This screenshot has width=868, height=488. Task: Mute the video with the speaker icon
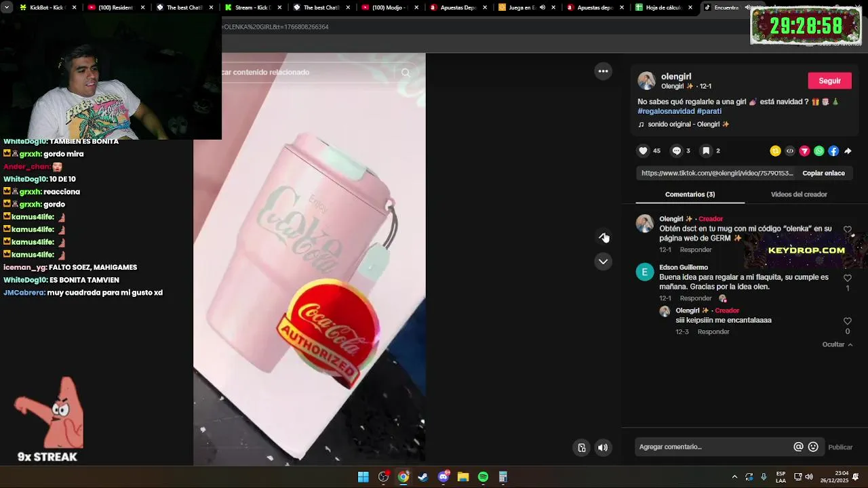coord(603,447)
